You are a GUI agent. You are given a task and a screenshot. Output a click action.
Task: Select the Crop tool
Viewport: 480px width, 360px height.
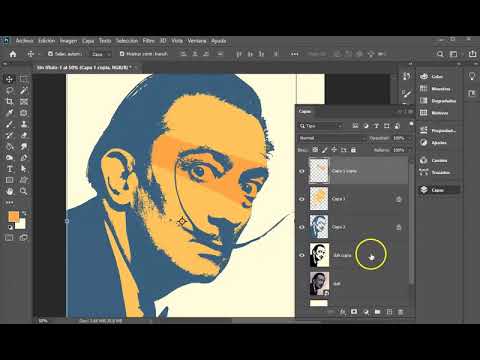point(9,102)
